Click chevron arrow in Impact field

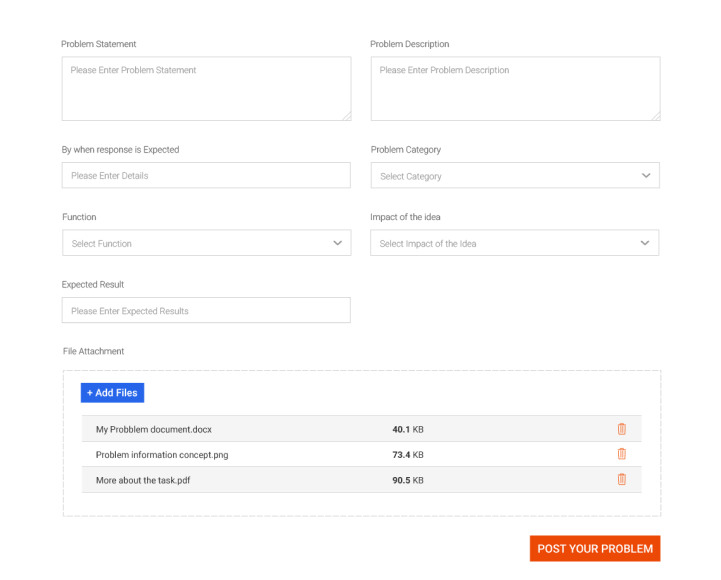645,243
